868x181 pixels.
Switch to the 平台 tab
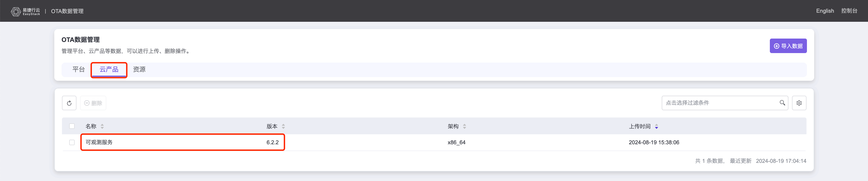78,70
